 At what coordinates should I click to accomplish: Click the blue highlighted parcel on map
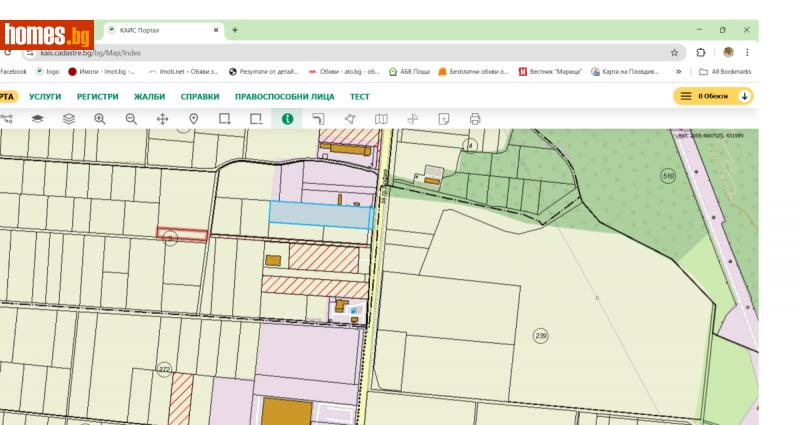coord(319,213)
